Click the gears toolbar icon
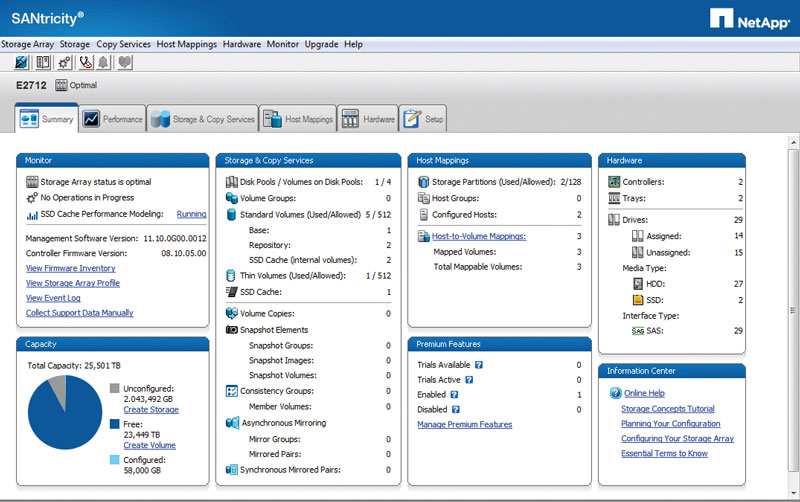This screenshot has width=800, height=502. point(65,62)
